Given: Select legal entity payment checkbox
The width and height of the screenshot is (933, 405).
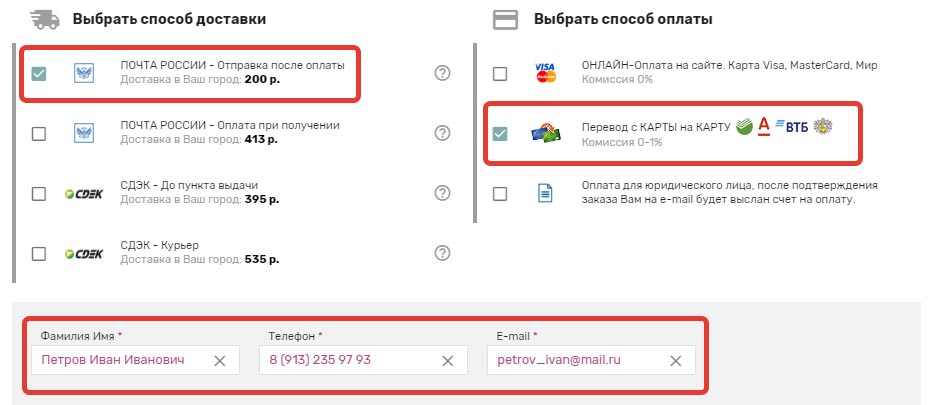Looking at the screenshot, I should click(x=500, y=194).
